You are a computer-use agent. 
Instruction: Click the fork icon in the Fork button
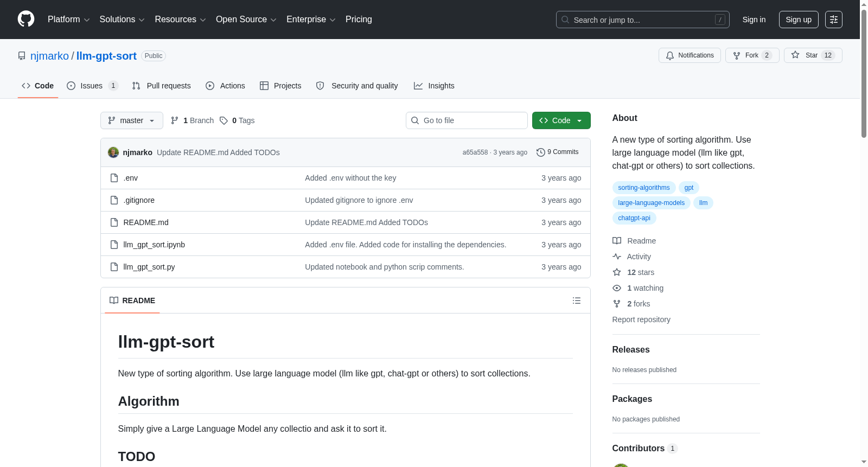pyautogui.click(x=737, y=55)
